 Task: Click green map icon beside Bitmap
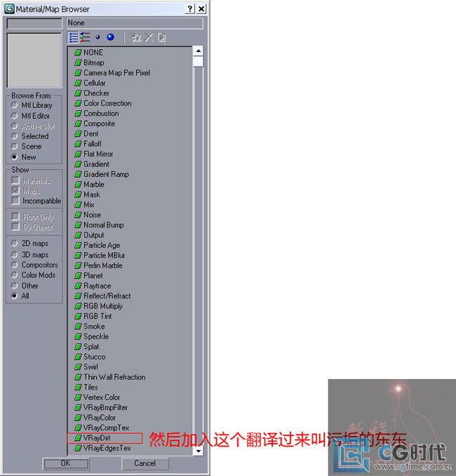coord(79,63)
